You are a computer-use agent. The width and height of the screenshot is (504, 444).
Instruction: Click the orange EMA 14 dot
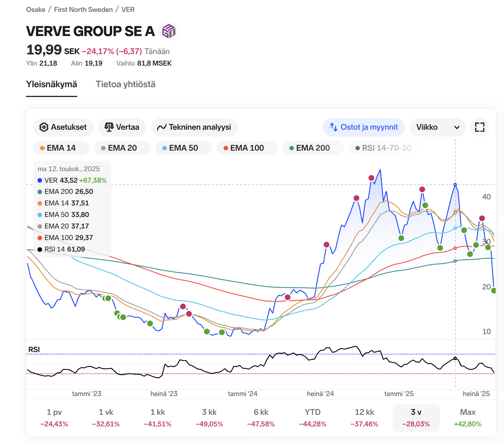point(42,148)
